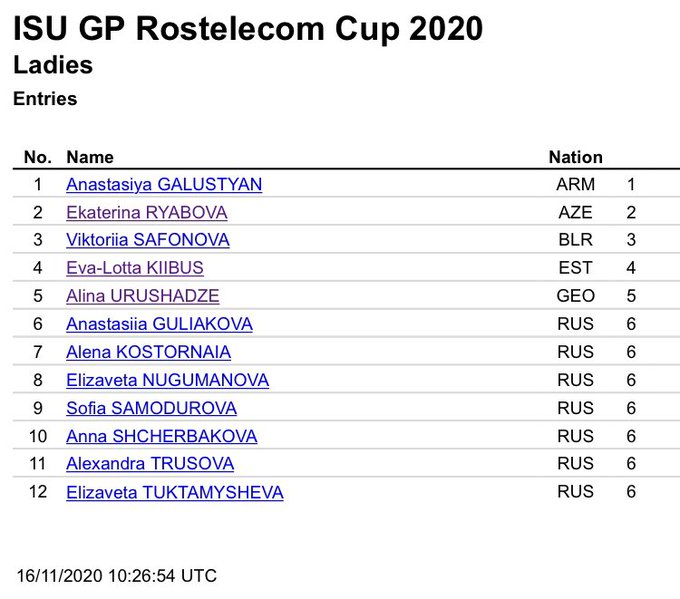This screenshot has height=599, width=680.
Task: Open Alexandra TRUSOVA's profile link
Action: tap(150, 464)
